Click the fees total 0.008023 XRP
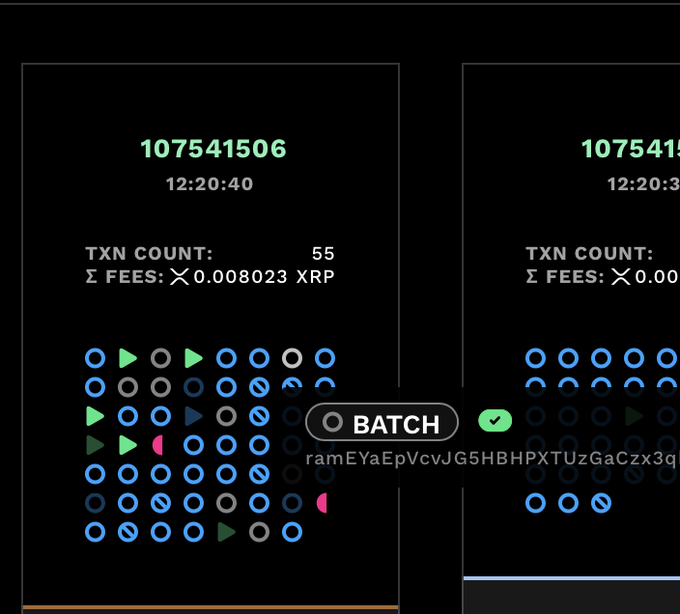Screen dimensions: 680x614 [264, 277]
